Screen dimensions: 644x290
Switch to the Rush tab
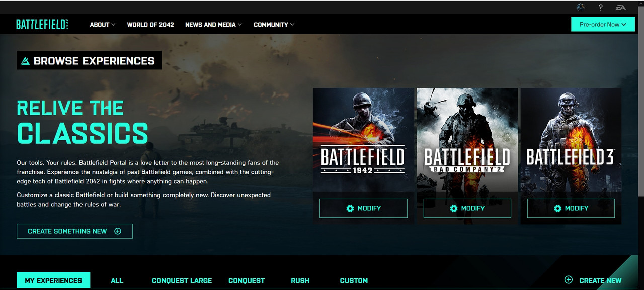pyautogui.click(x=300, y=280)
